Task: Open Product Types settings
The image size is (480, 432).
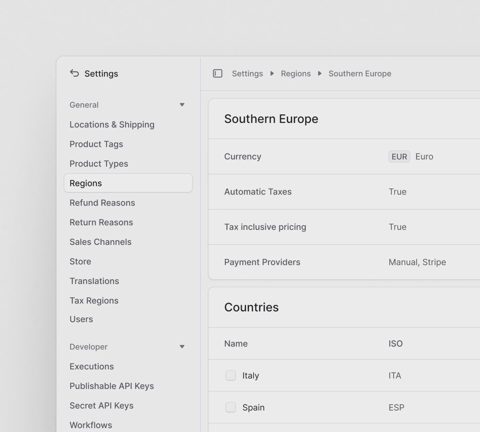Action: point(99,164)
